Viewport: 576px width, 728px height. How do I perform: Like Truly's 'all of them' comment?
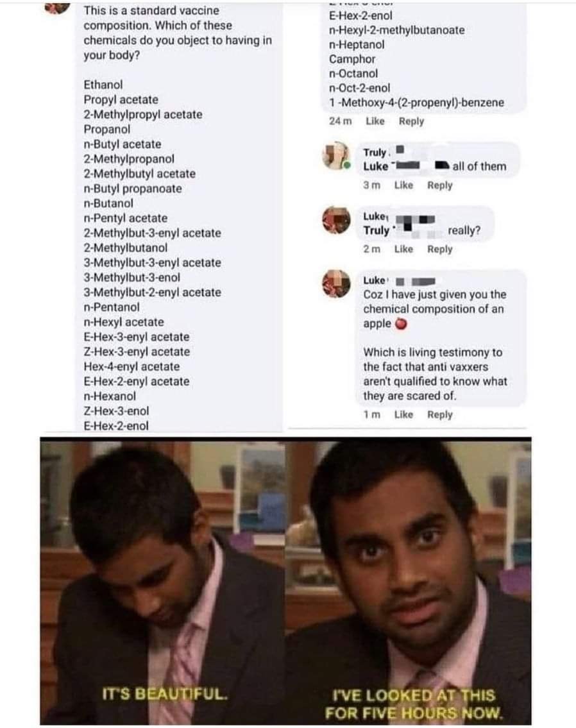pos(403,185)
